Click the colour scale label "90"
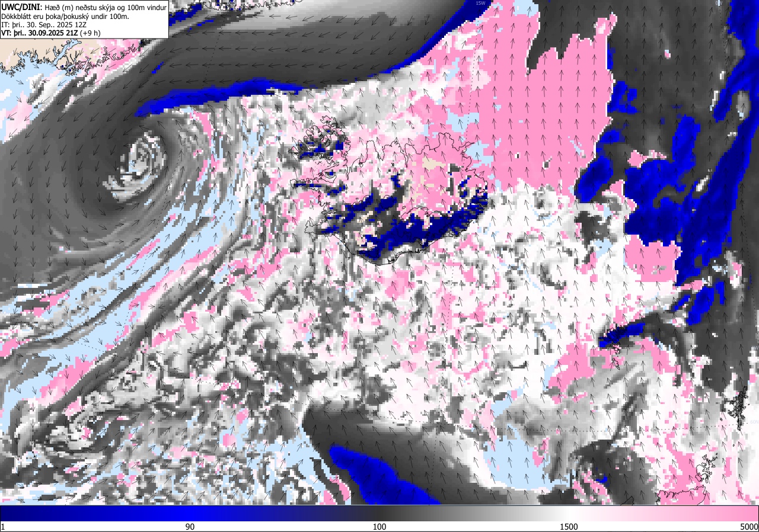The image size is (759, 532). pos(190,527)
